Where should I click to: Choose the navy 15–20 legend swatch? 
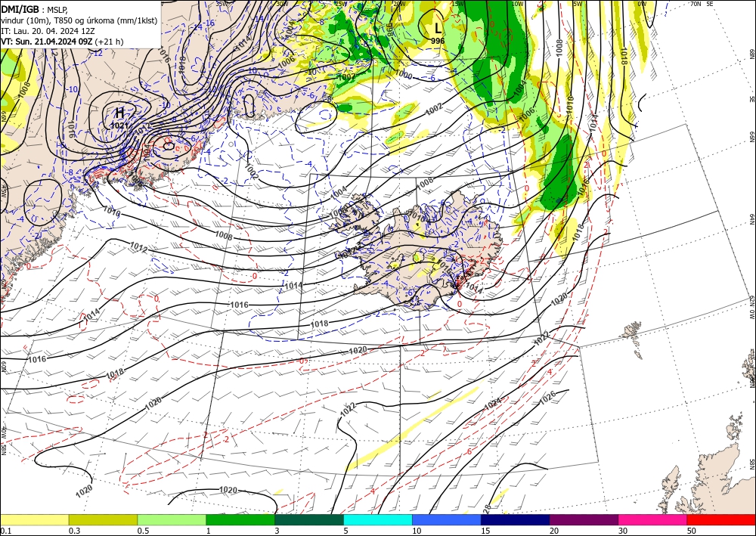[516, 519]
